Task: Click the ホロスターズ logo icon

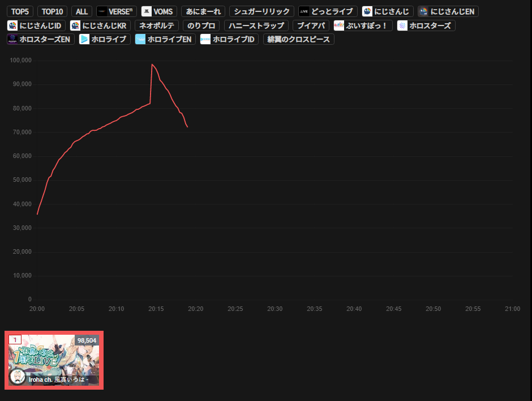Action: tap(402, 25)
